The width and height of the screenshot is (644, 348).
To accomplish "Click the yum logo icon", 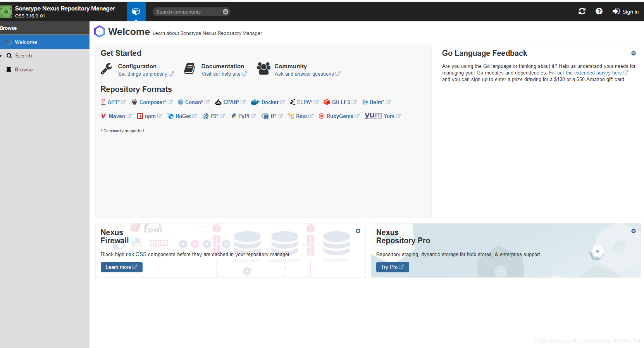I will (373, 116).
